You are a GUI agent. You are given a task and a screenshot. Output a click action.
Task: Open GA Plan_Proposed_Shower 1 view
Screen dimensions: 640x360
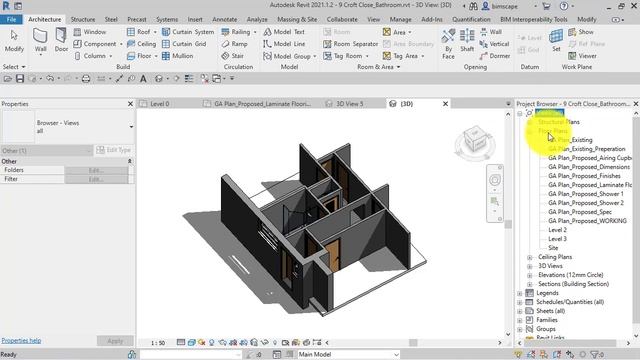[x=585, y=194]
